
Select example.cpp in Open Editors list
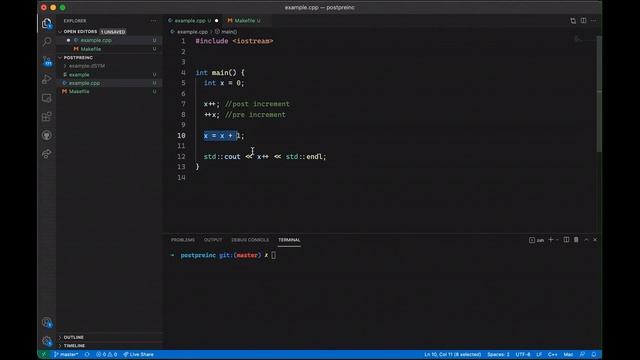[x=96, y=40]
